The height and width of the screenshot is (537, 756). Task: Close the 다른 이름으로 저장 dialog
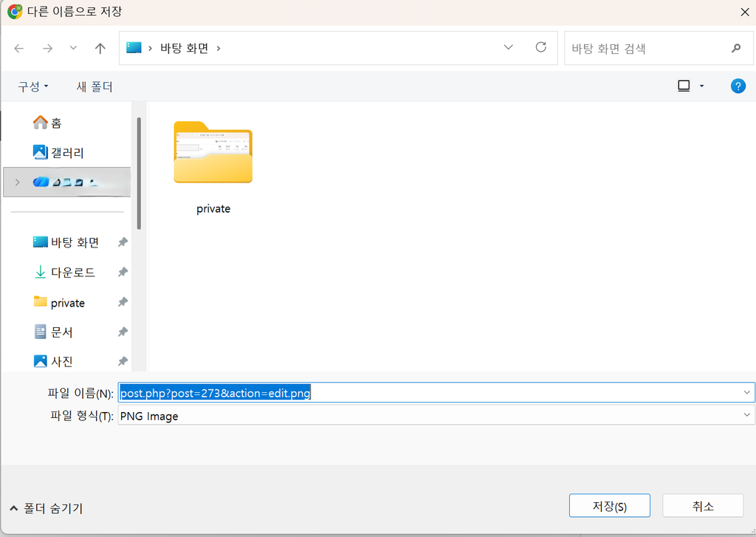point(744,12)
